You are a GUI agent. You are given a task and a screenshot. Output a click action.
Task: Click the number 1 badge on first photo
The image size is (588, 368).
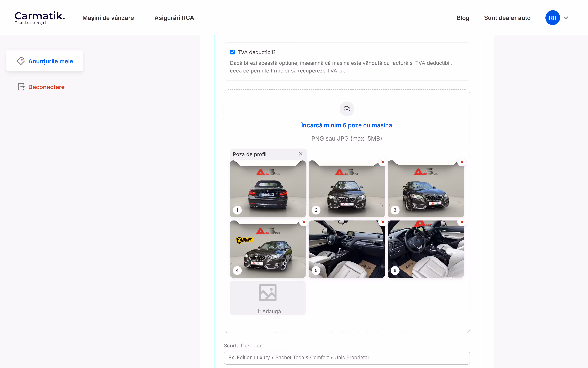237,210
